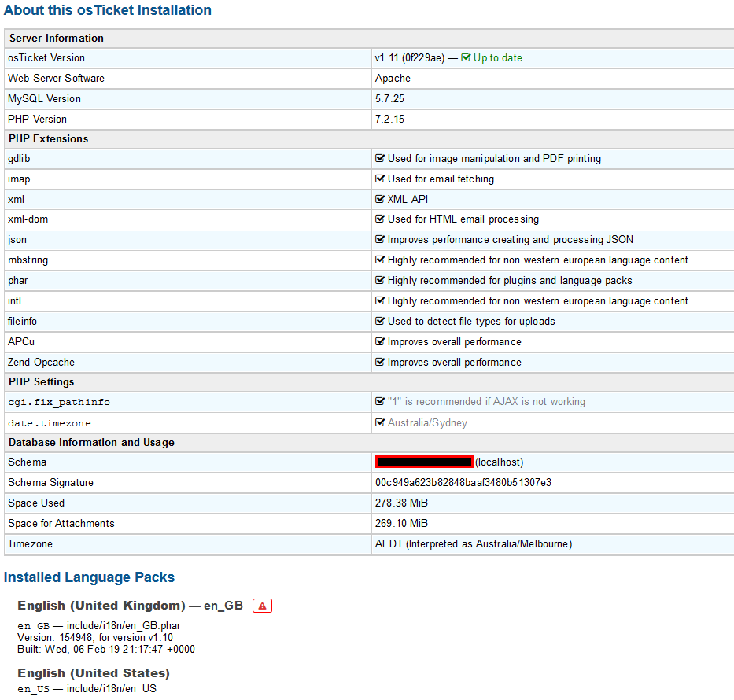This screenshot has height=700, width=734.
Task: Click the XML API check icon
Action: (x=380, y=200)
